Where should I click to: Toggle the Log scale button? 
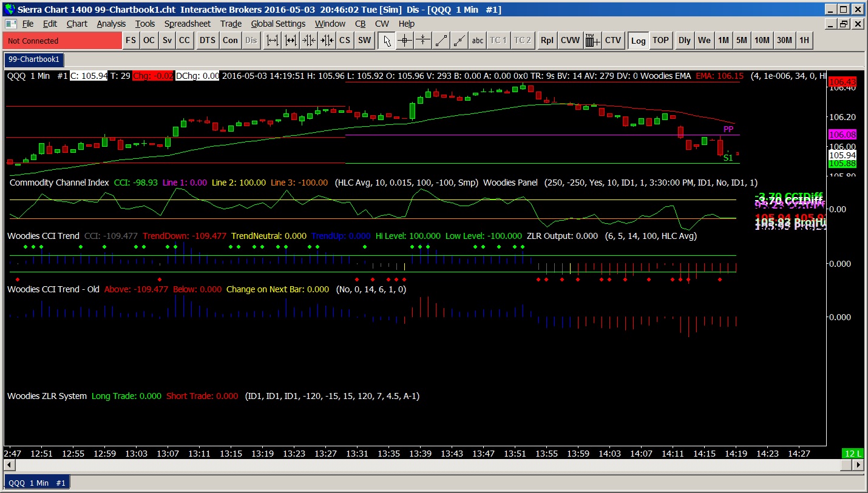pyautogui.click(x=638, y=41)
